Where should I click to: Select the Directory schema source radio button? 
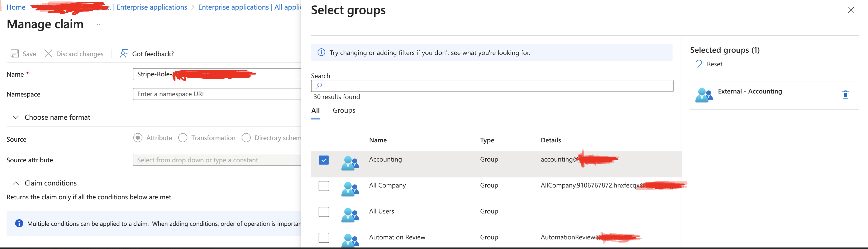pyautogui.click(x=246, y=138)
